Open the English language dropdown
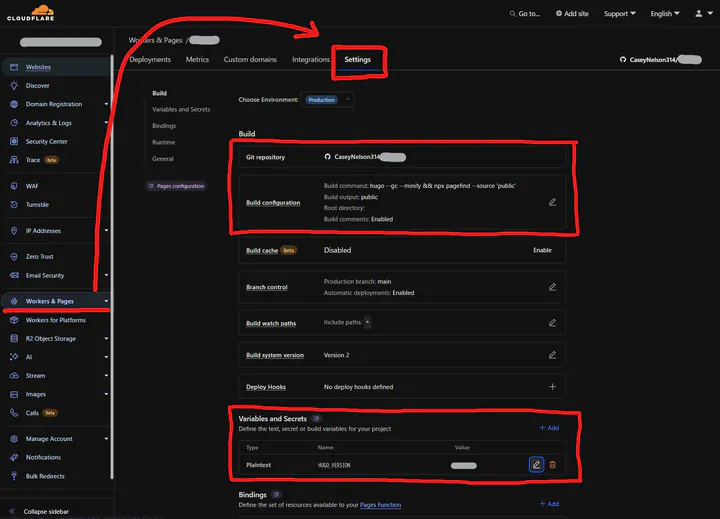This screenshot has height=519, width=720. click(665, 14)
